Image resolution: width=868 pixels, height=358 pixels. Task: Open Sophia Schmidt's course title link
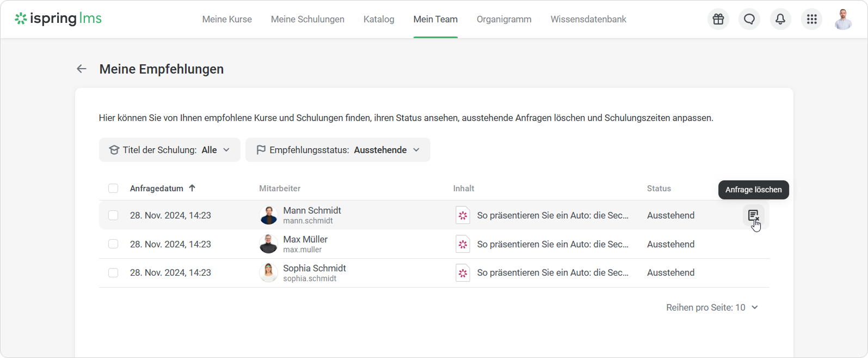552,272
